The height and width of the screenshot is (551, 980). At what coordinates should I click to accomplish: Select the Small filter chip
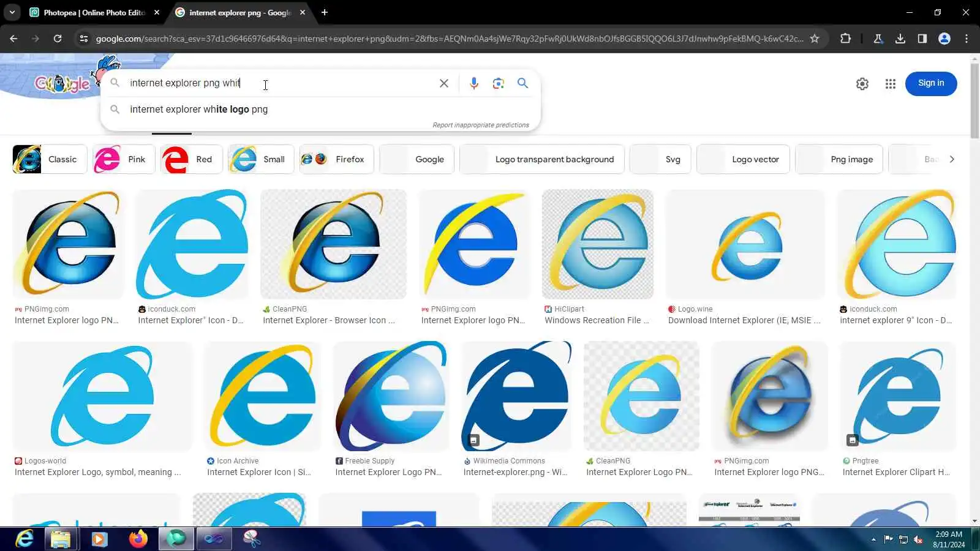coord(261,159)
